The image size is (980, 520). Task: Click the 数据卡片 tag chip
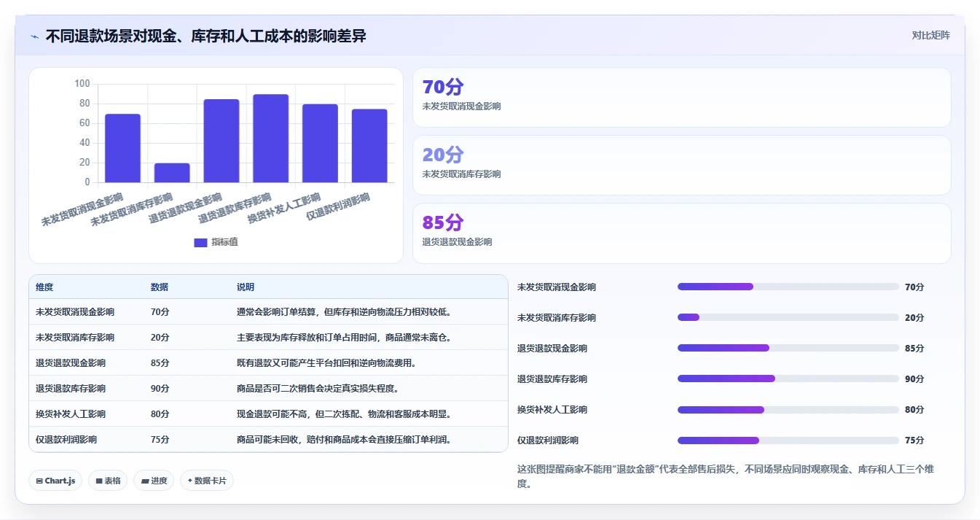[207, 481]
